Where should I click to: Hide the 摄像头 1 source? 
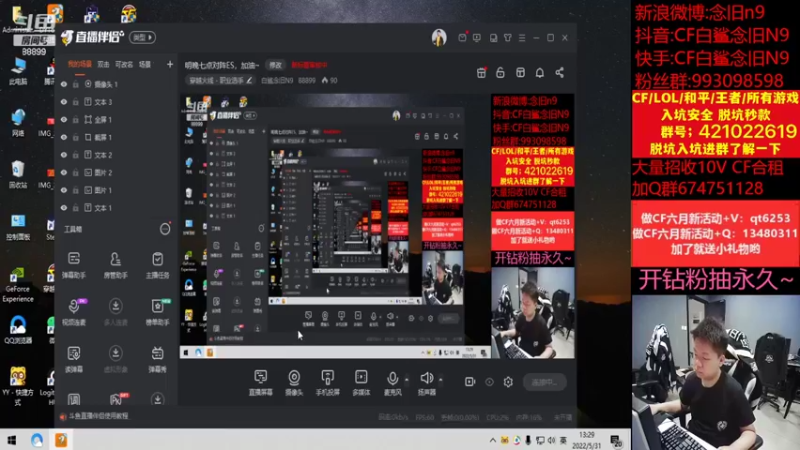(64, 84)
